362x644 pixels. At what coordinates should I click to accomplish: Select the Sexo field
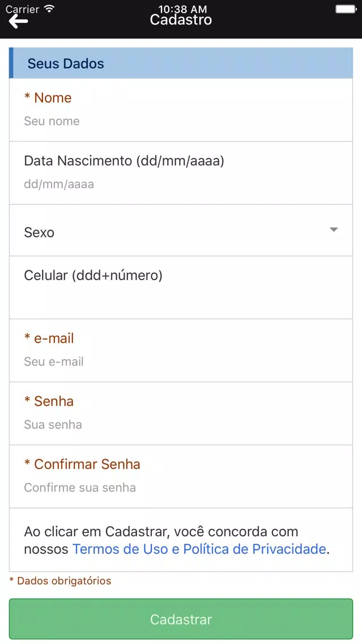[181, 230]
